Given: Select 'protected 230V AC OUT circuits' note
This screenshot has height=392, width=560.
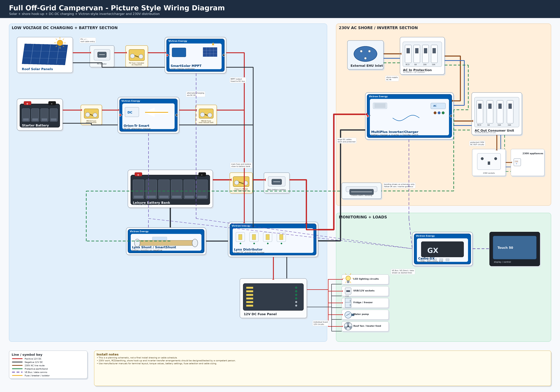Looking at the screenshot, I should pos(477,143).
